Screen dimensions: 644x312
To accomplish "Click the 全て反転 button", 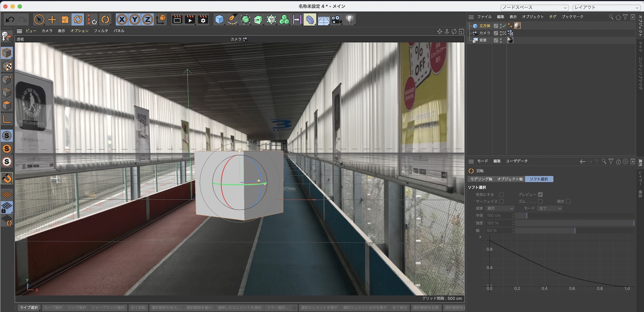I will point(138,307).
